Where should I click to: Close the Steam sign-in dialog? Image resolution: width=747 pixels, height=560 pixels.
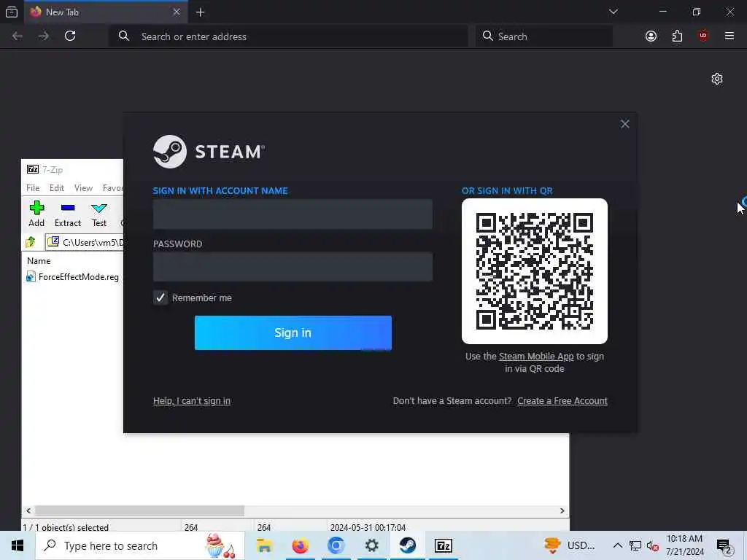(x=625, y=124)
